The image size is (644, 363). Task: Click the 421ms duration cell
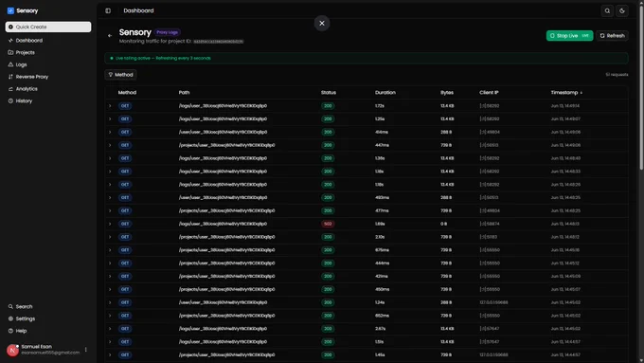[x=381, y=276]
